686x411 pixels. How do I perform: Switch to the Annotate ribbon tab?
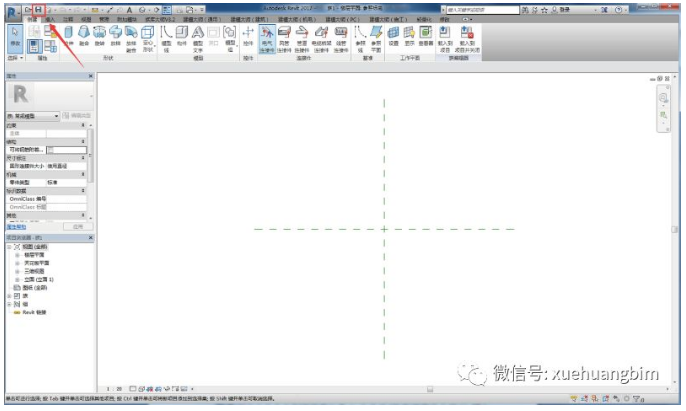pyautogui.click(x=68, y=19)
